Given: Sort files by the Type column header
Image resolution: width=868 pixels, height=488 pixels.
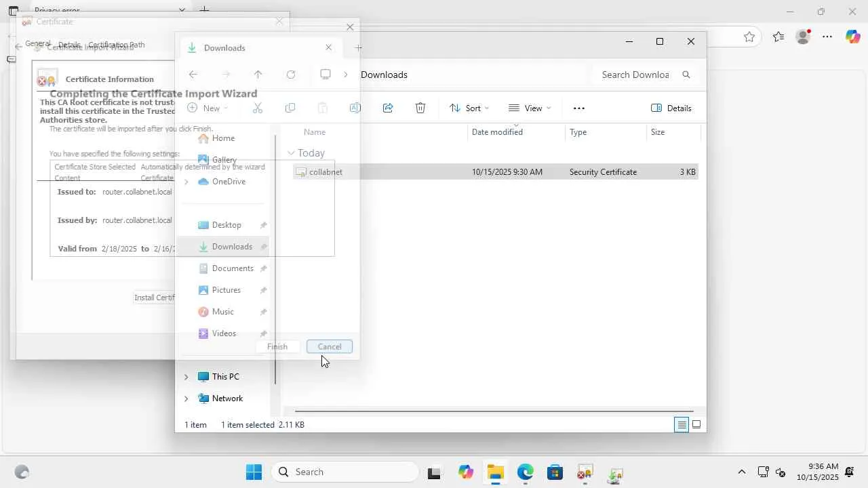Looking at the screenshot, I should pos(578,132).
